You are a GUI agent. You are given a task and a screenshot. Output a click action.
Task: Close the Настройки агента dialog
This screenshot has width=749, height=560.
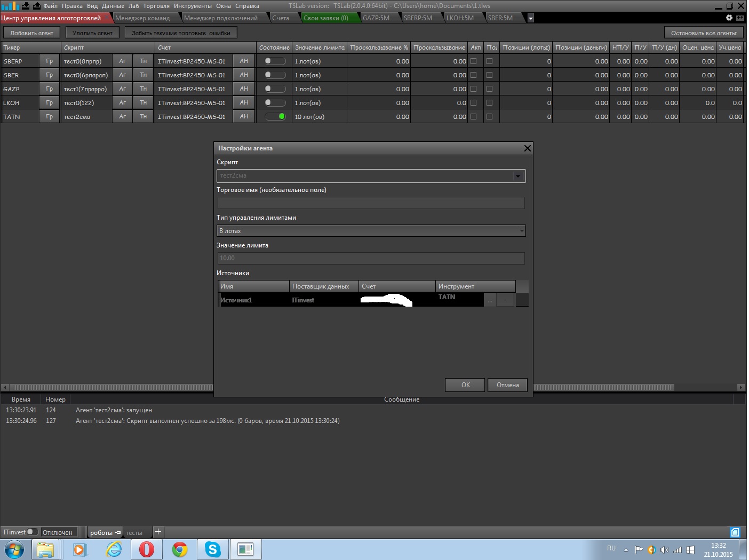point(527,148)
